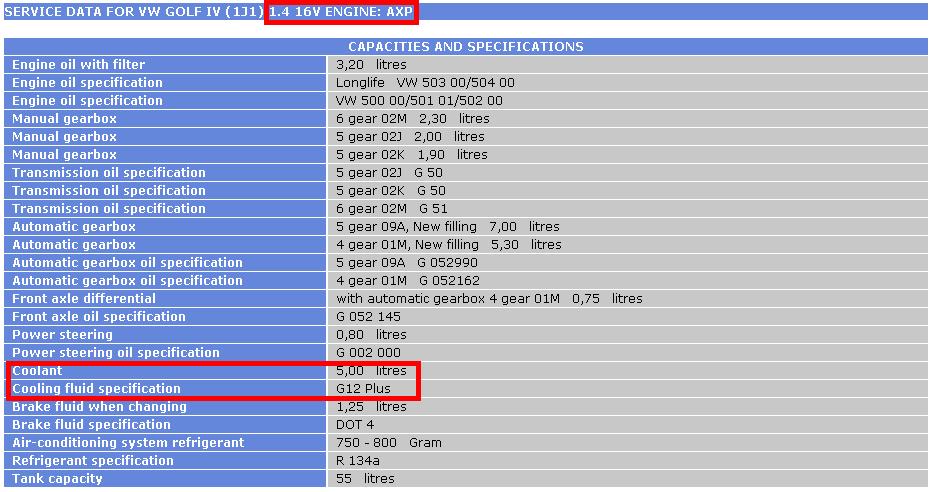Select the '5,00 litres' coolant value
Image resolution: width=934 pixels, height=492 pixels.
tap(371, 370)
